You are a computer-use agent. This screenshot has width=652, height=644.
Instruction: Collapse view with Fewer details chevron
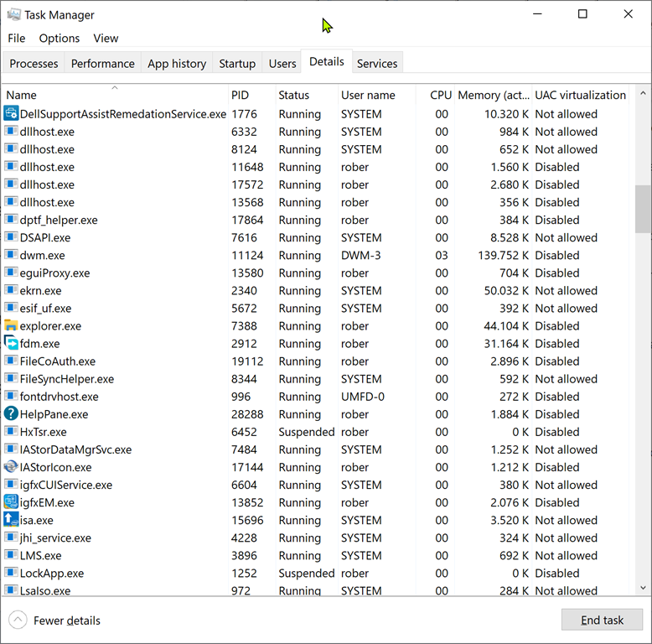pyautogui.click(x=18, y=621)
